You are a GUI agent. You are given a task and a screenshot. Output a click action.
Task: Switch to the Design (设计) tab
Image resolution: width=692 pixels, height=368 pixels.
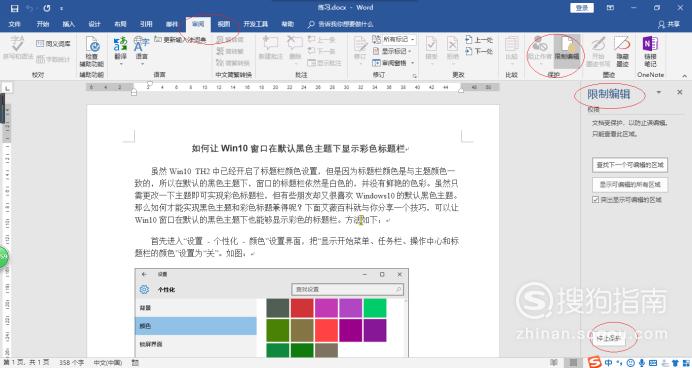pos(94,24)
